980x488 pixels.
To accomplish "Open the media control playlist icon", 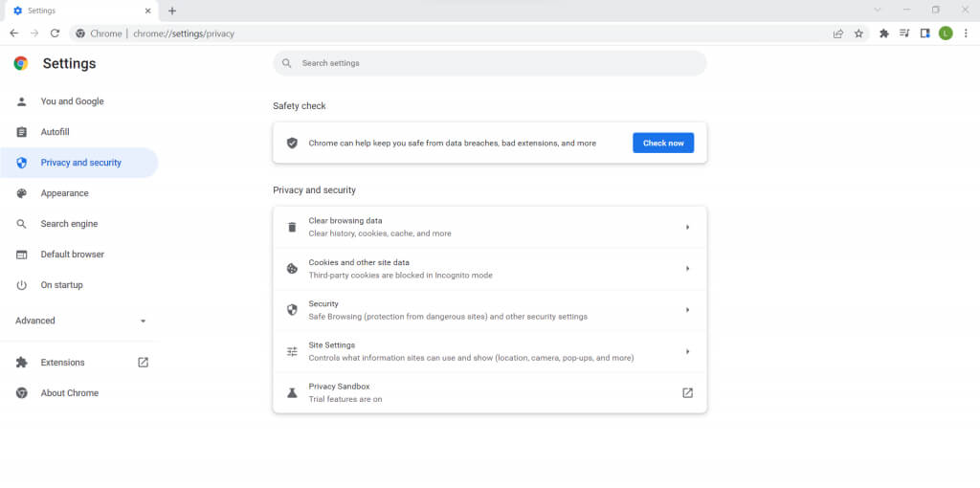I will pos(904,33).
